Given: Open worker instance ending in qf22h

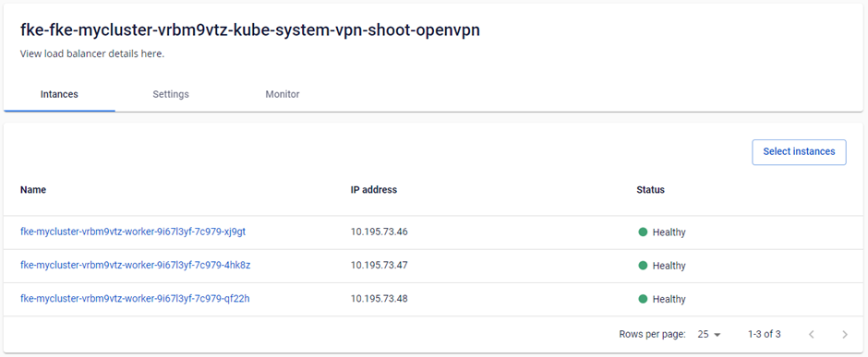Looking at the screenshot, I should point(135,298).
